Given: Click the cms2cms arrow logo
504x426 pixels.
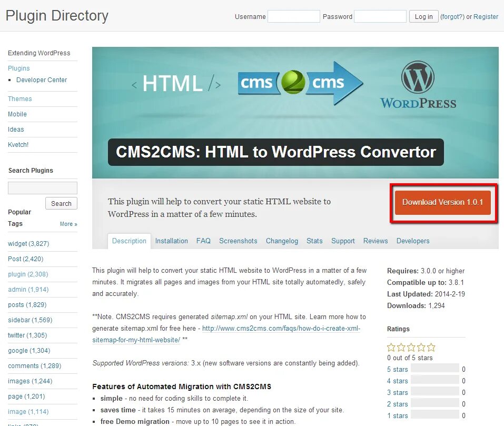Looking at the screenshot, I should 300,83.
